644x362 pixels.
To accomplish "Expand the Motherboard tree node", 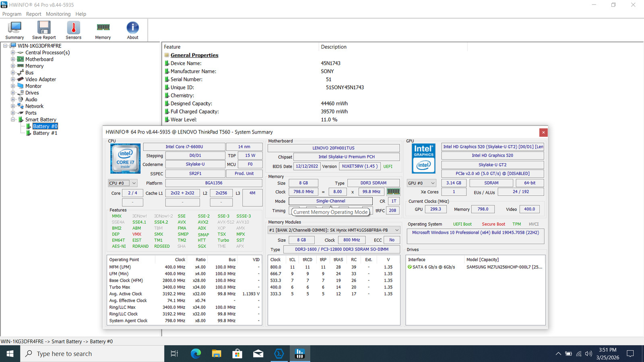I will click(x=13, y=59).
